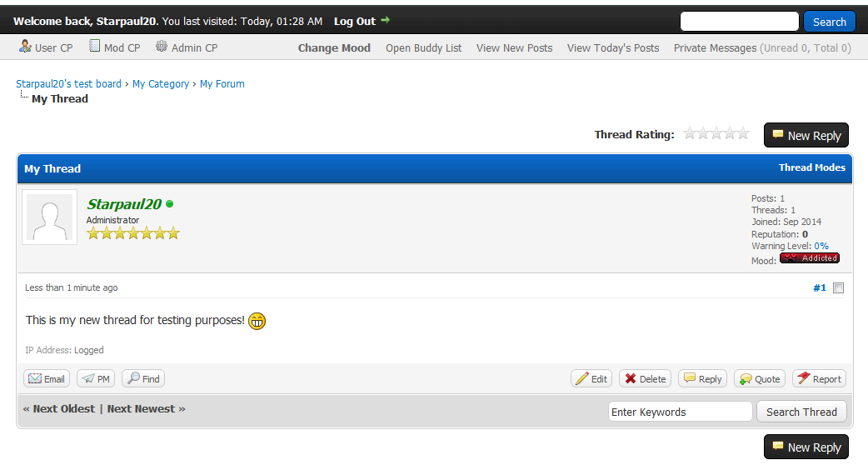Open Starpaul20 profile name link
The image size is (868, 465).
tap(124, 204)
